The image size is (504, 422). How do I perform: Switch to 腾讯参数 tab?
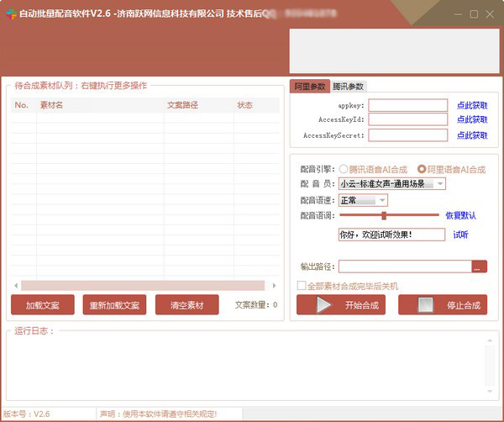coord(348,87)
